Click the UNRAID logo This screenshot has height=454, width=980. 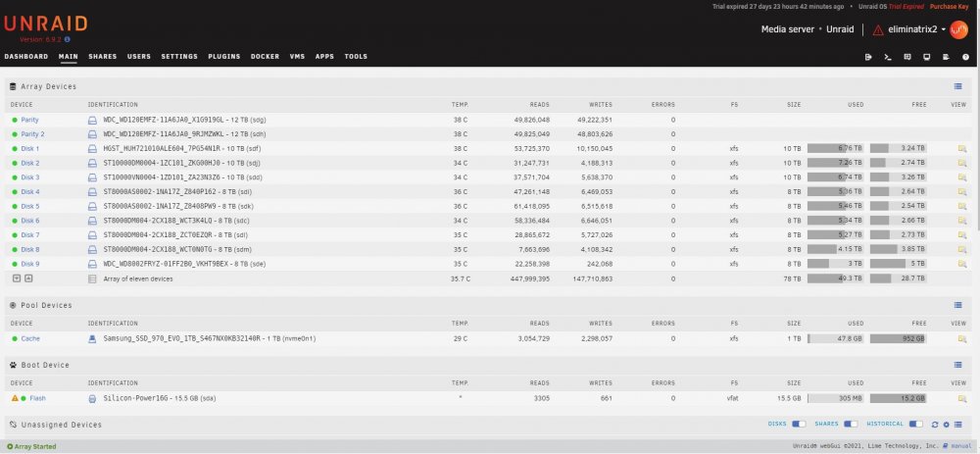click(46, 24)
